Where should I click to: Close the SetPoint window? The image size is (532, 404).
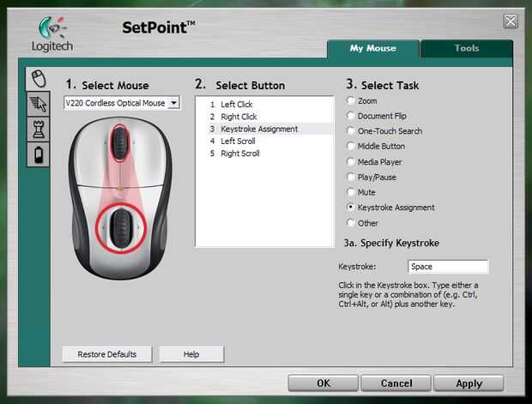pyautogui.click(x=511, y=21)
